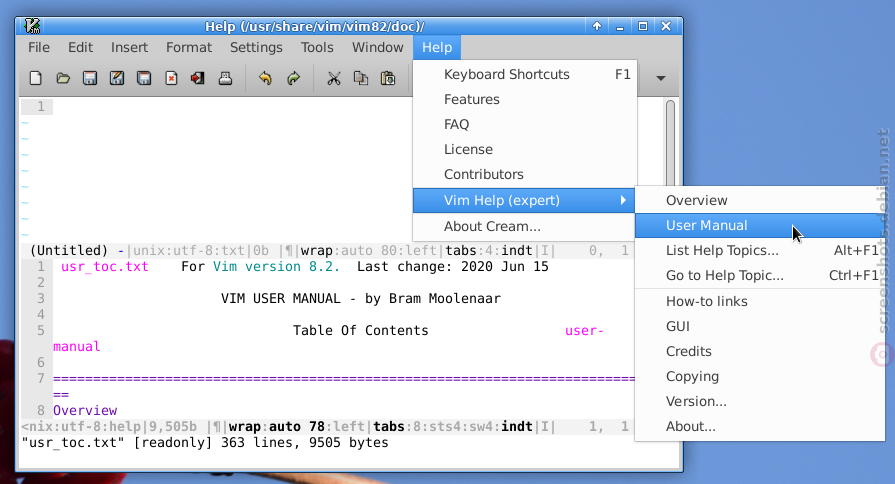Click the usr_toc.txt tag in the help text

click(x=104, y=267)
